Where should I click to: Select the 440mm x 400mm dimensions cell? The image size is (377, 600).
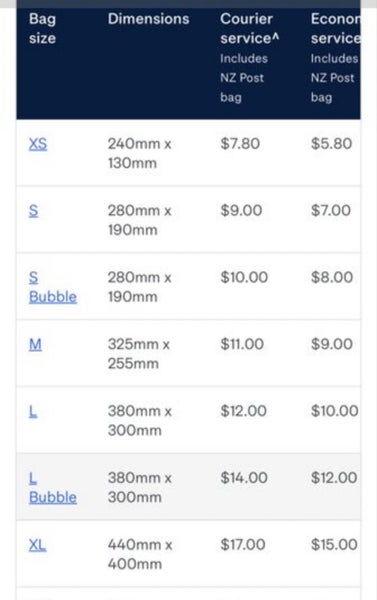(140, 554)
